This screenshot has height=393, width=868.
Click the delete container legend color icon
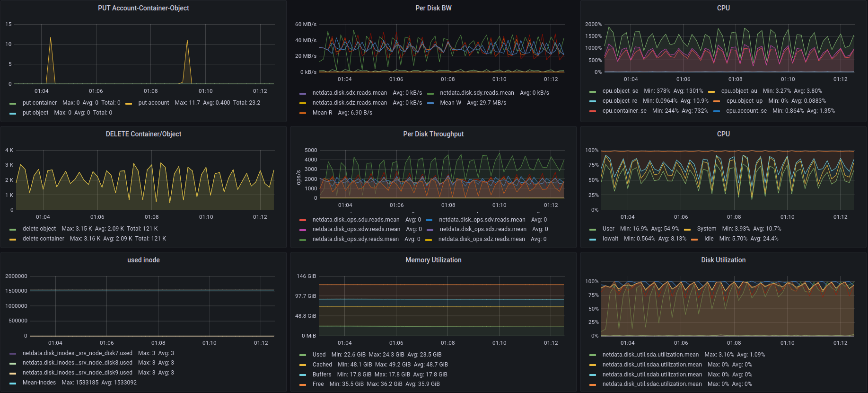pyautogui.click(x=13, y=239)
